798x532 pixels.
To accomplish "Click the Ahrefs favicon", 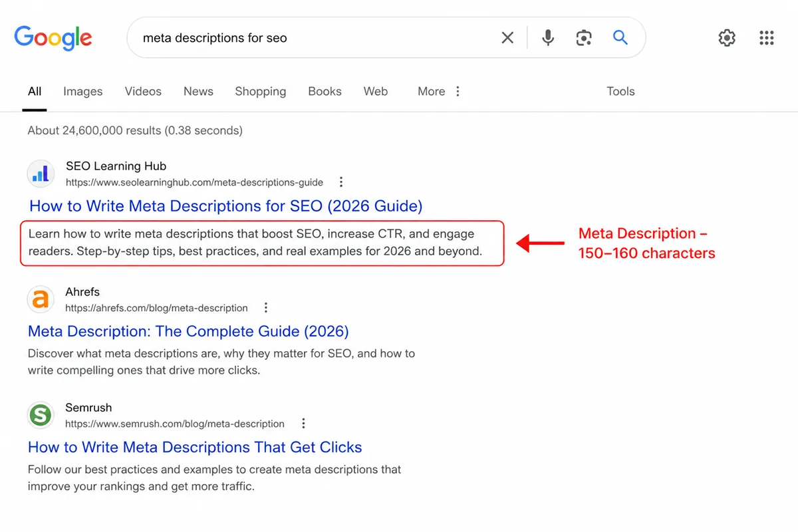I will (x=41, y=300).
